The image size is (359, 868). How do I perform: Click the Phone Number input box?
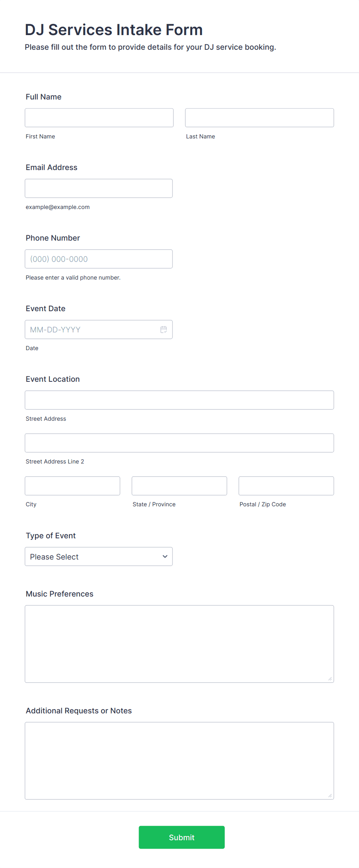click(98, 259)
